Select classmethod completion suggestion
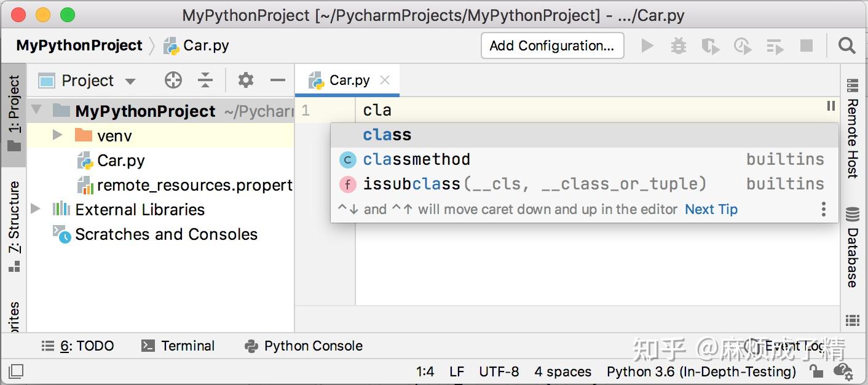The height and width of the screenshot is (385, 868). click(416, 159)
